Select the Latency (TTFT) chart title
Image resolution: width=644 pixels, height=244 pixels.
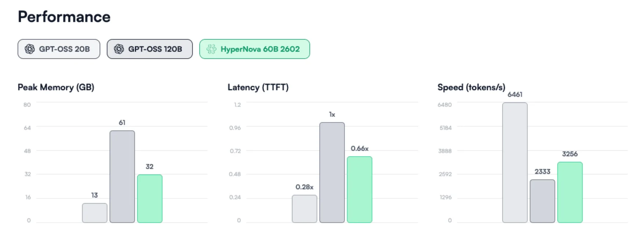(258, 87)
